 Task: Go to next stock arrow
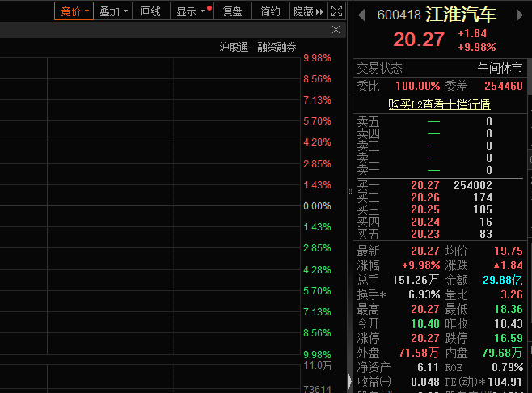[x=519, y=15]
